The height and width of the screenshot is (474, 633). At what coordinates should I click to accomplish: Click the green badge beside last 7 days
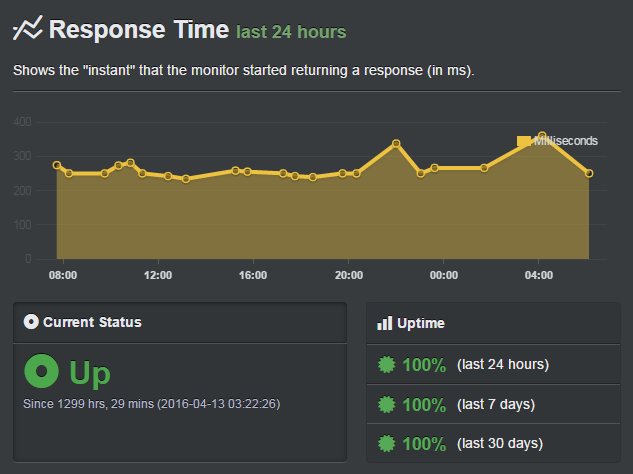click(x=386, y=404)
